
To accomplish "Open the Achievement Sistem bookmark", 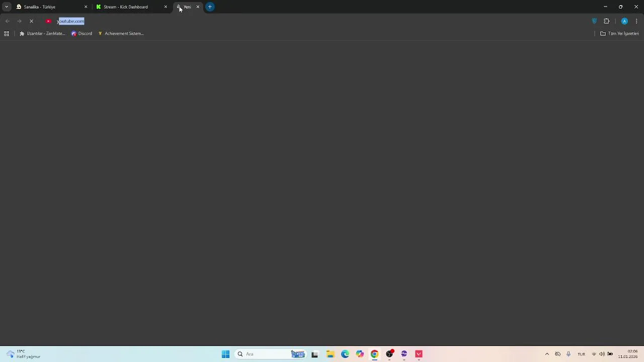I will click(121, 34).
